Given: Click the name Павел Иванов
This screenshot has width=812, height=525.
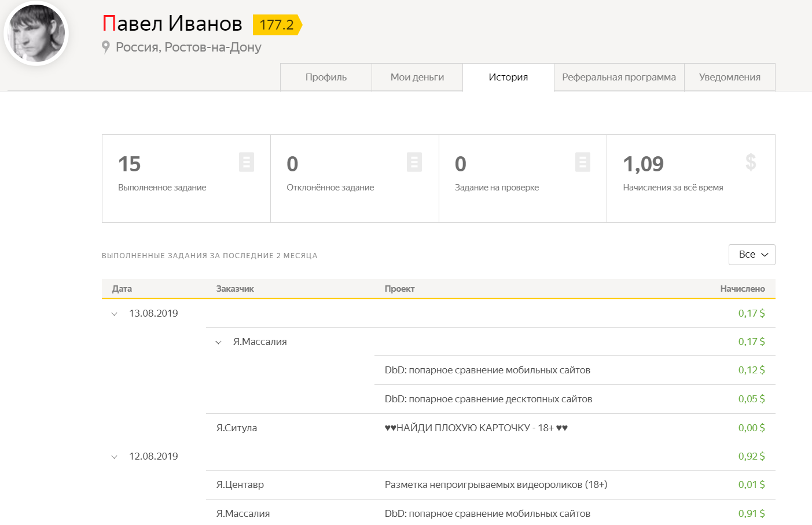Looking at the screenshot, I should point(172,24).
